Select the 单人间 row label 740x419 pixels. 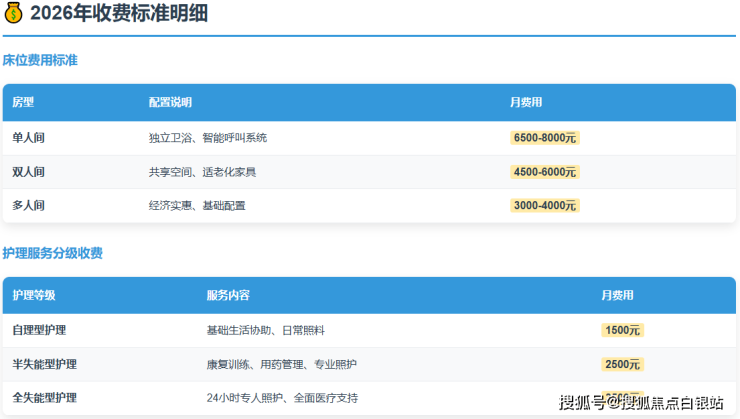29,138
